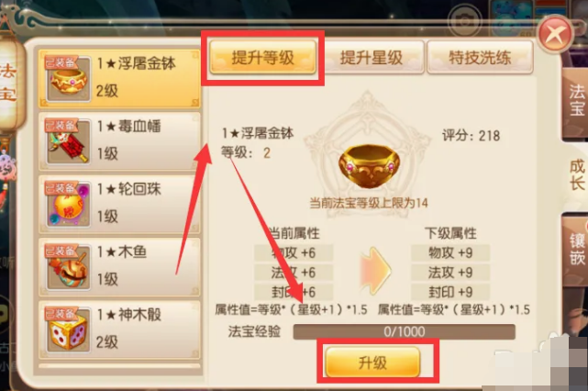Viewport: 588px width, 391px height.
Task: Switch to the 提升等级 tab
Action: [x=262, y=58]
